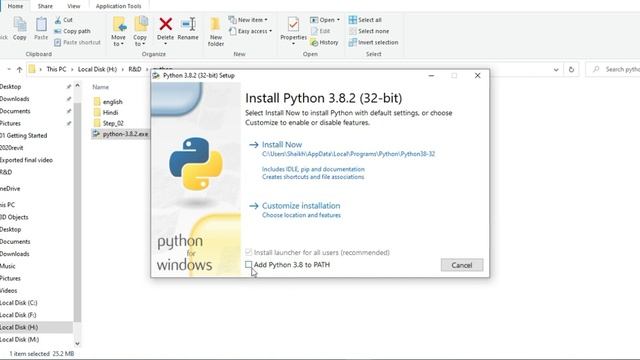640x360 pixels.
Task: Open Local Disk (F:) in sidebar
Action: click(18, 315)
